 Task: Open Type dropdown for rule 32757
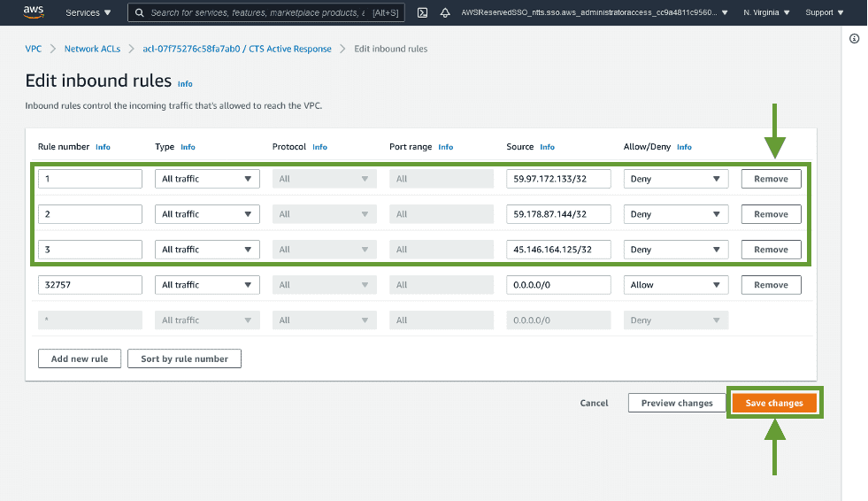(x=207, y=285)
